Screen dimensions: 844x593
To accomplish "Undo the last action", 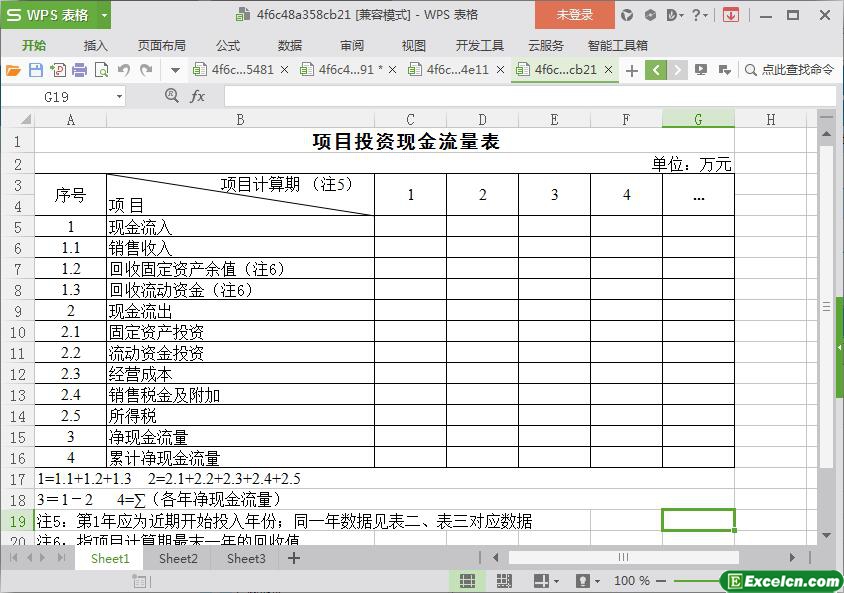I will pyautogui.click(x=124, y=70).
